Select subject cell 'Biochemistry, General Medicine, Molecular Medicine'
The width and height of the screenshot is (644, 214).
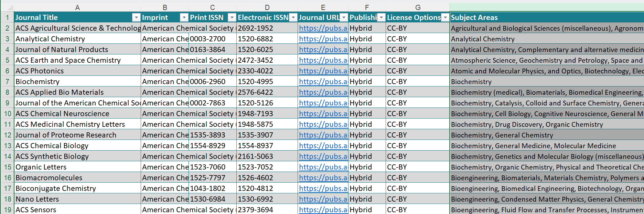point(547,146)
